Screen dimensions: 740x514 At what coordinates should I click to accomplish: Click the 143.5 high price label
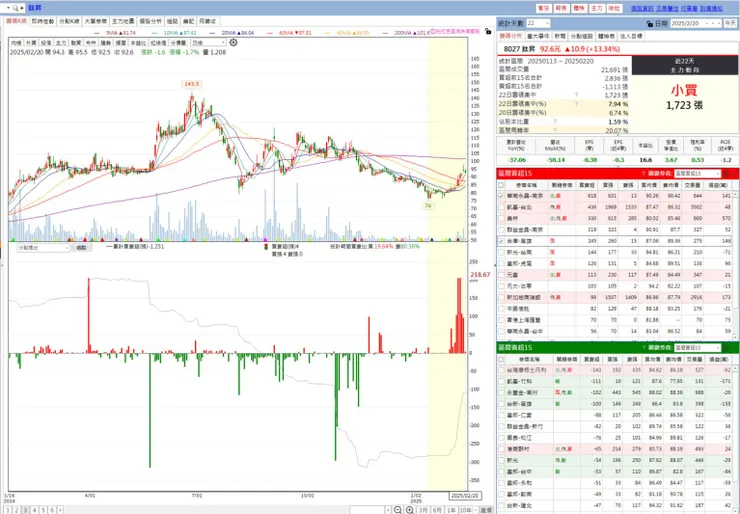(x=192, y=84)
